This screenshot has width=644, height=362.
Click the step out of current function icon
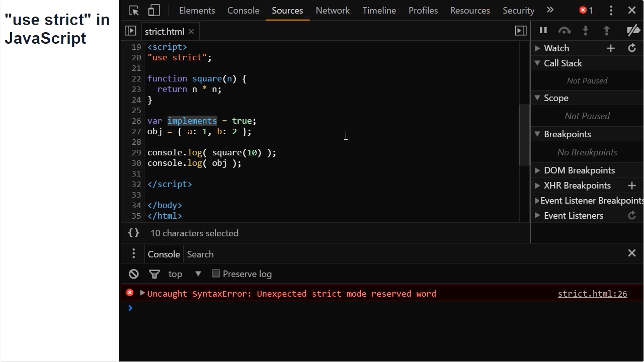click(607, 30)
